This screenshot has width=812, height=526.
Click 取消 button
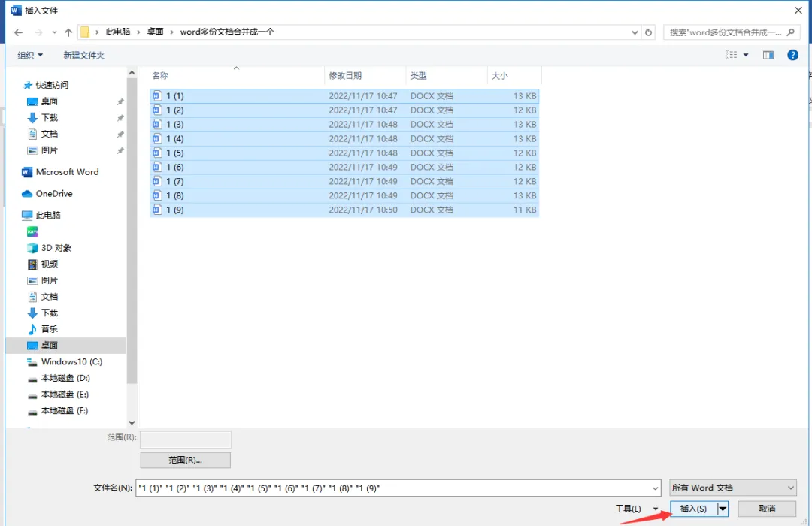point(767,509)
